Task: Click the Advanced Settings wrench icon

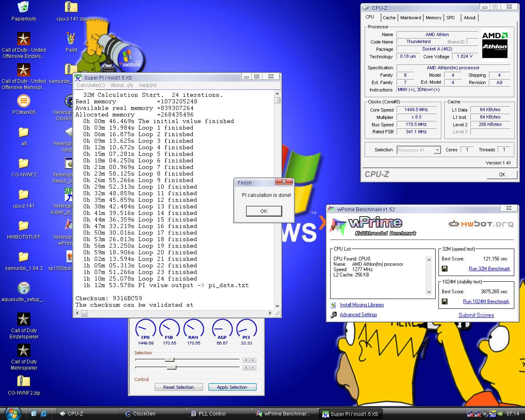Action: pyautogui.click(x=333, y=315)
